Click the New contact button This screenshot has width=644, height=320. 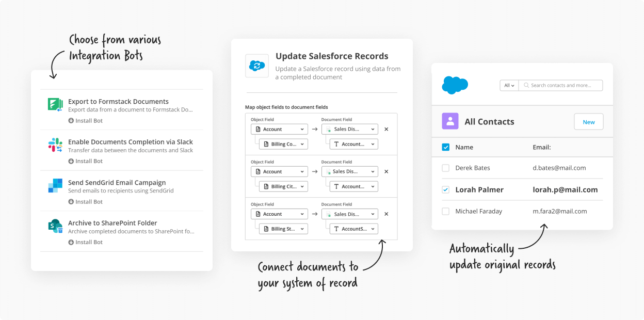pyautogui.click(x=588, y=121)
